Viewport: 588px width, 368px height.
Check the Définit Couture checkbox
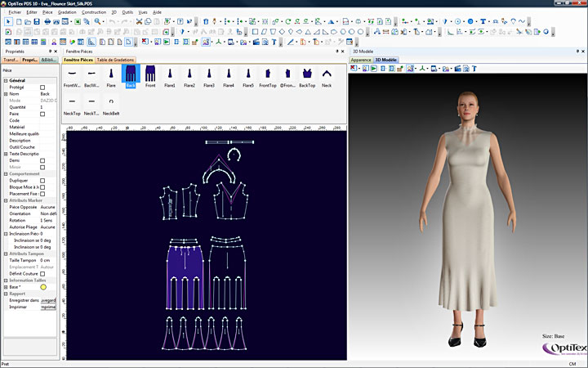point(42,273)
